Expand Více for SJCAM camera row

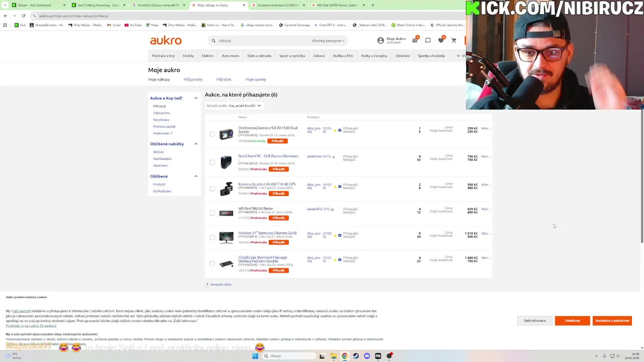pyautogui.click(x=486, y=128)
